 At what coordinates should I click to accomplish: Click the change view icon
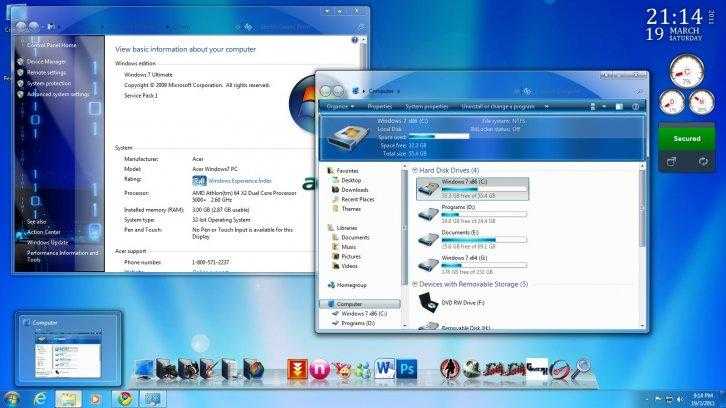click(x=593, y=107)
